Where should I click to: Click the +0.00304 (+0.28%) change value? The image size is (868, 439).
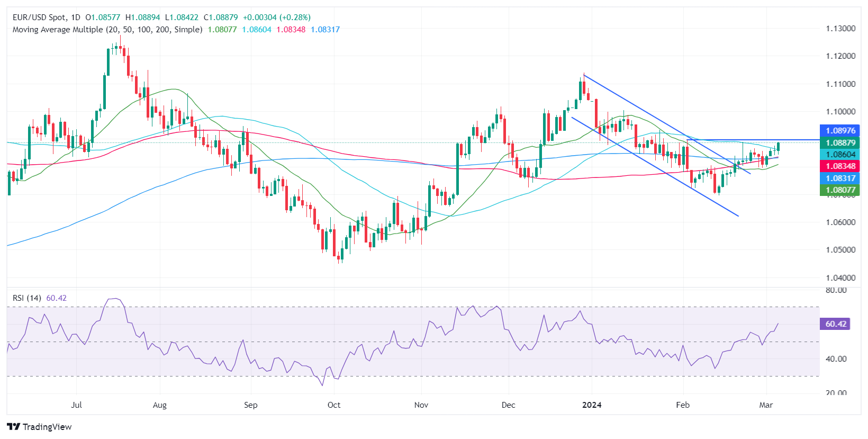pos(277,17)
